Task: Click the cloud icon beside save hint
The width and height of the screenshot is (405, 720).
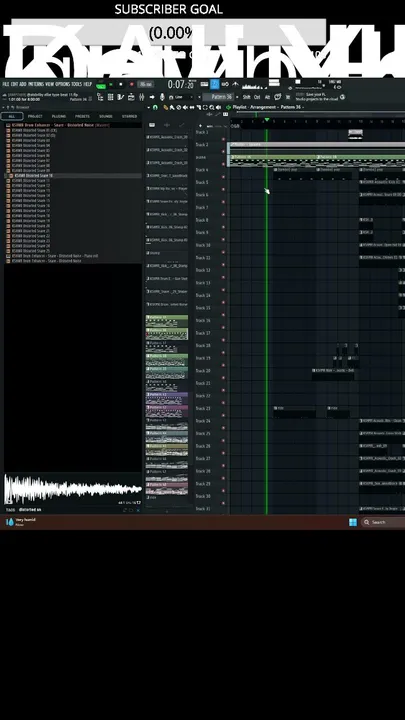Action: [x=343, y=97]
